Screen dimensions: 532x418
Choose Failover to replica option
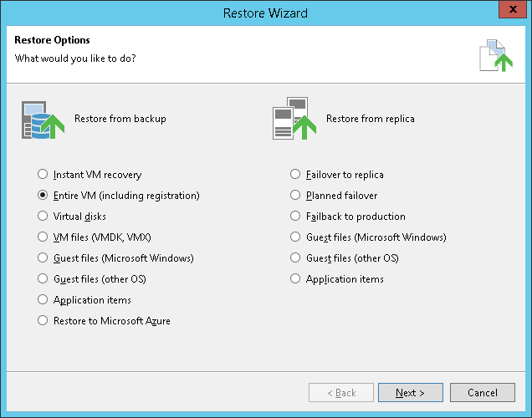point(295,175)
